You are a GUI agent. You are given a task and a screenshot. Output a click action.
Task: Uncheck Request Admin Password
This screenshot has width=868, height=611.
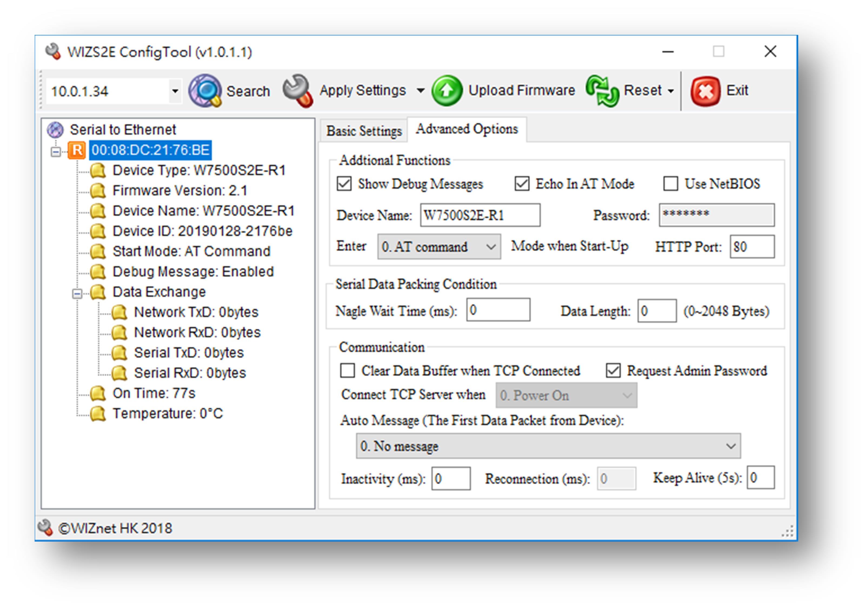(613, 371)
